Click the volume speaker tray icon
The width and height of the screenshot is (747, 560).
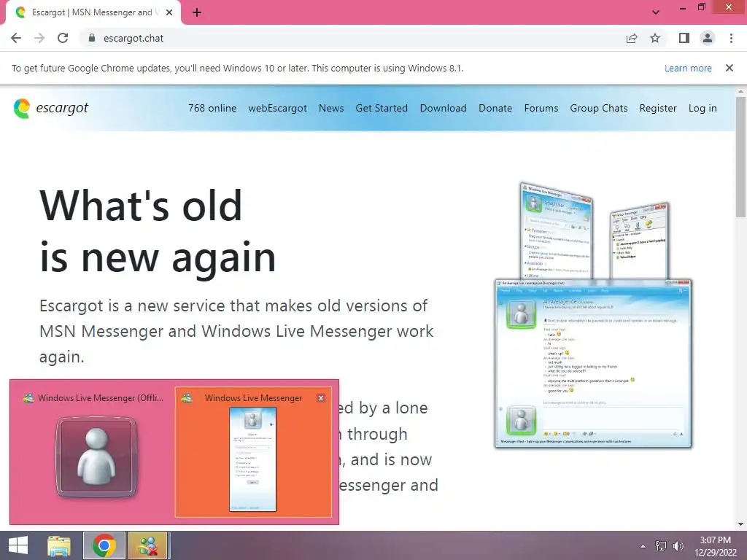click(x=678, y=546)
